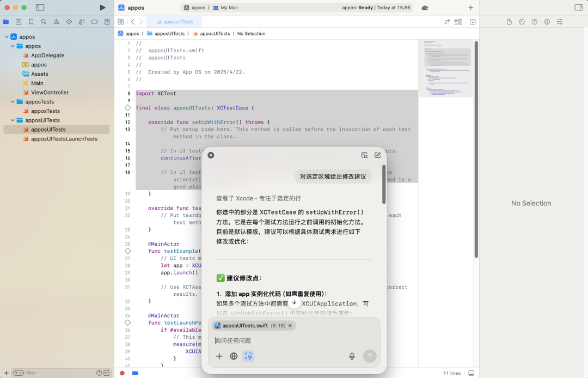The height and width of the screenshot is (378, 588).
Task: Open the test navigator
Action: [x=69, y=22]
